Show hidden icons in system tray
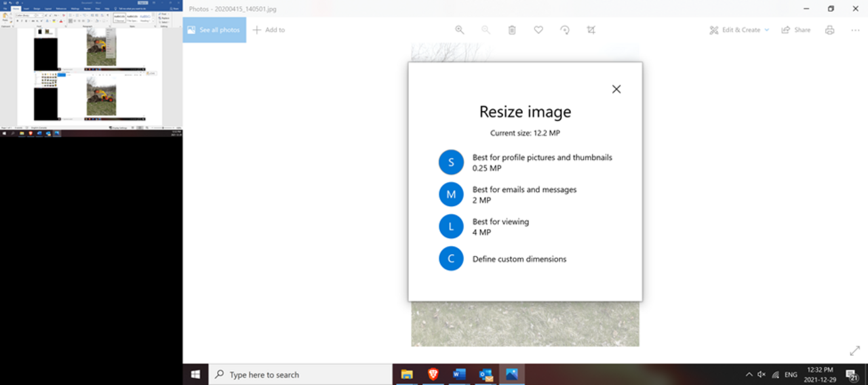This screenshot has height=385, width=868. point(749,374)
